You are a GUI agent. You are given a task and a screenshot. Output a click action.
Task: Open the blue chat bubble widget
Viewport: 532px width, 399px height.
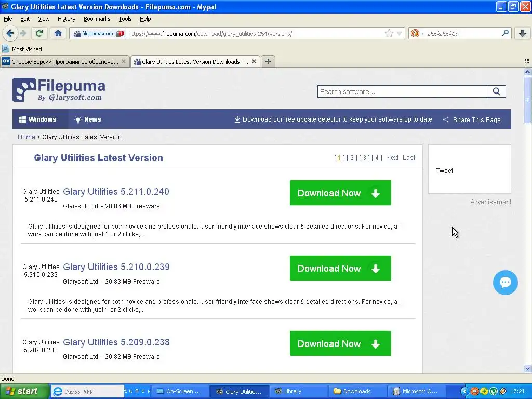(505, 282)
